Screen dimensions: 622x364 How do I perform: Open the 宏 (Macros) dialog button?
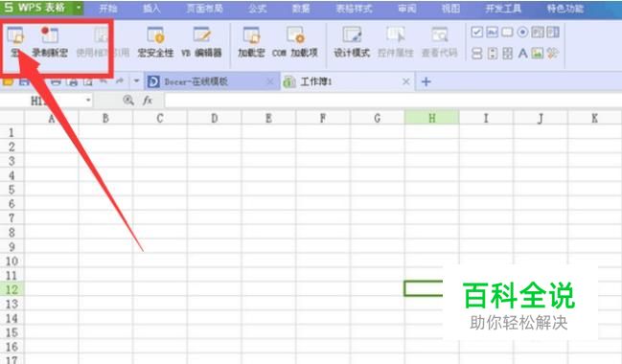point(15,42)
